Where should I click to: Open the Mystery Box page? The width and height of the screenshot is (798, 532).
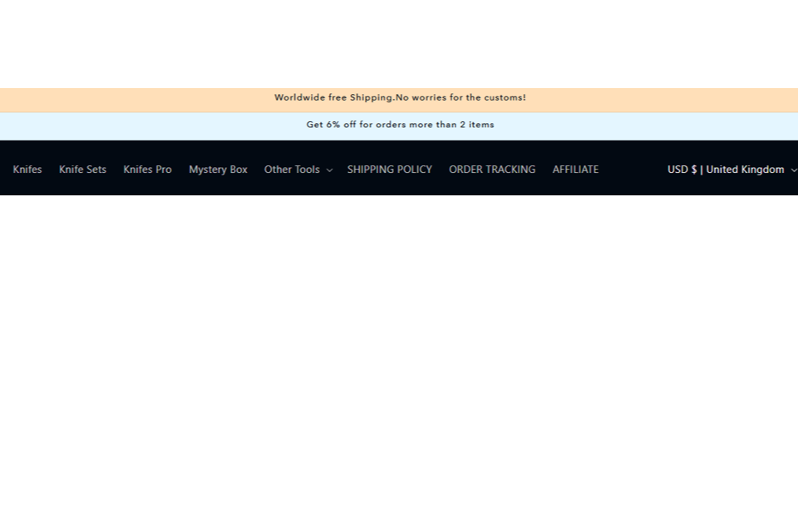tap(218, 170)
